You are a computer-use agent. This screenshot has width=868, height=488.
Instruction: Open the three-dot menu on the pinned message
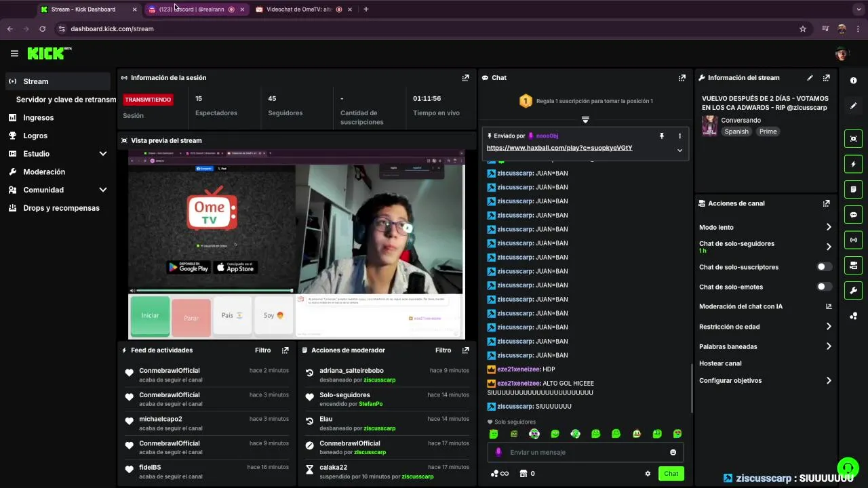[x=679, y=136]
